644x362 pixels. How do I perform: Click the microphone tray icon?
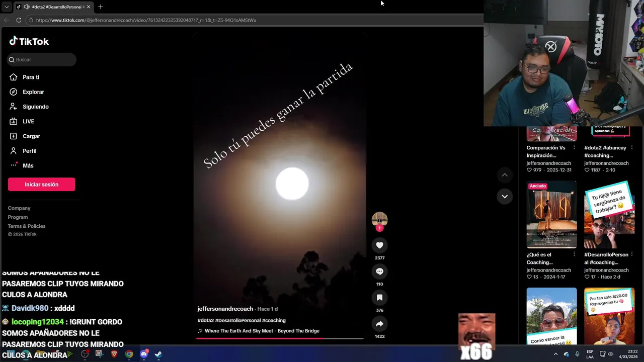[577, 354]
